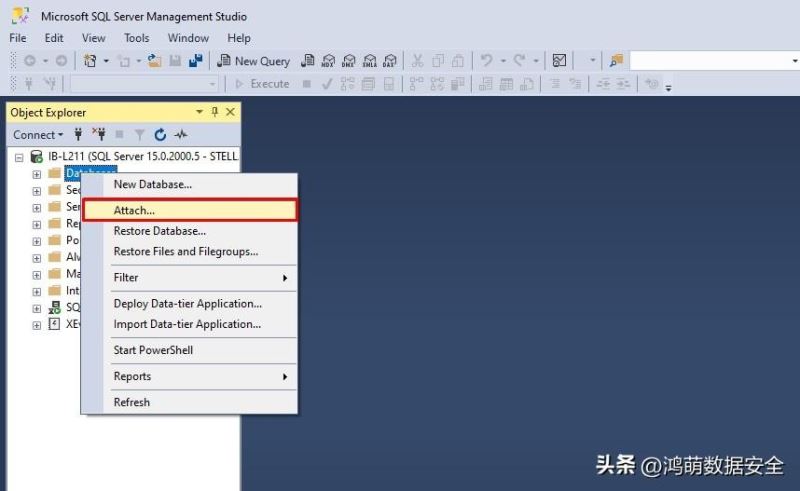Select Import Data-tier Application...
This screenshot has width=800, height=491.
tap(190, 324)
